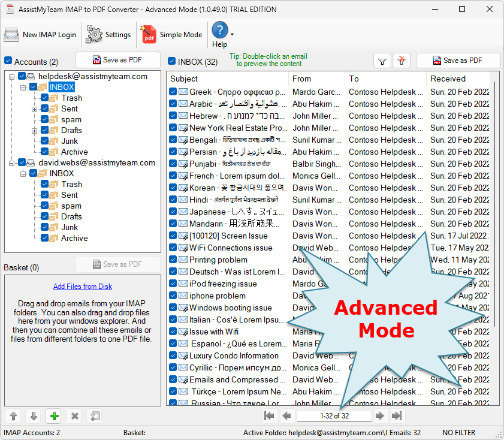The width and height of the screenshot is (504, 440).
Task: Click the clear filter icon
Action: pos(401,61)
